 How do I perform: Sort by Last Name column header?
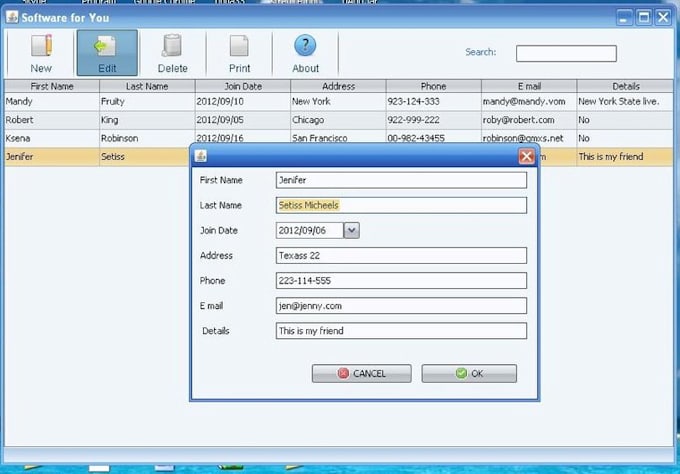point(147,86)
